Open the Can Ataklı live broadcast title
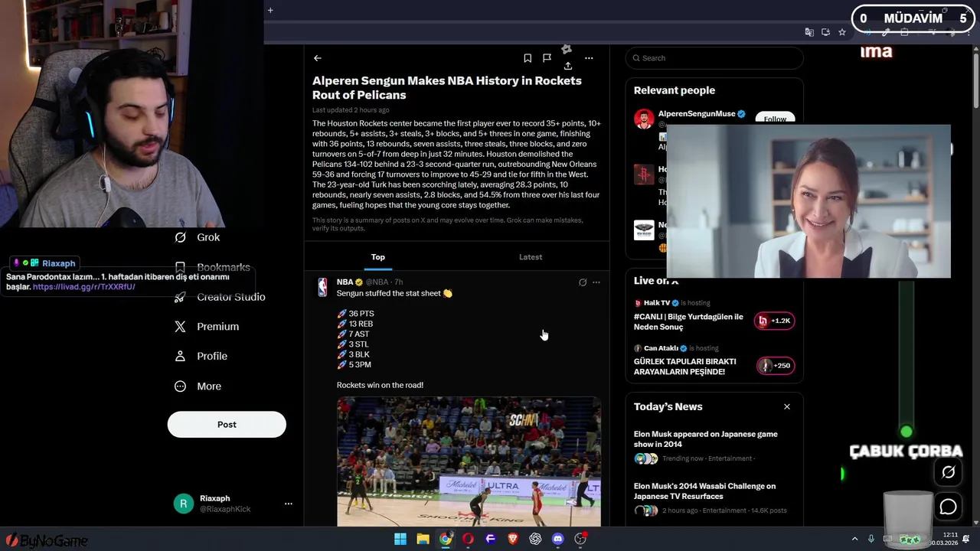The height and width of the screenshot is (551, 980). coord(684,367)
